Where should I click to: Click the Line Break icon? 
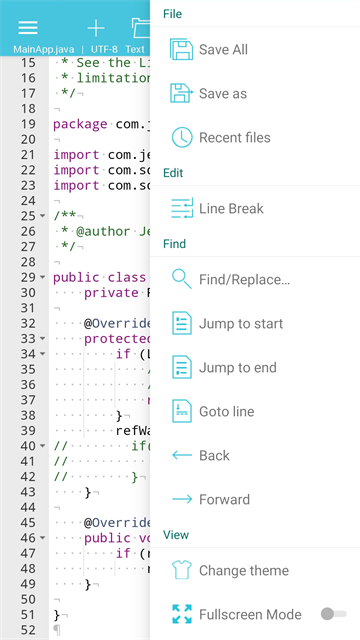point(182,209)
